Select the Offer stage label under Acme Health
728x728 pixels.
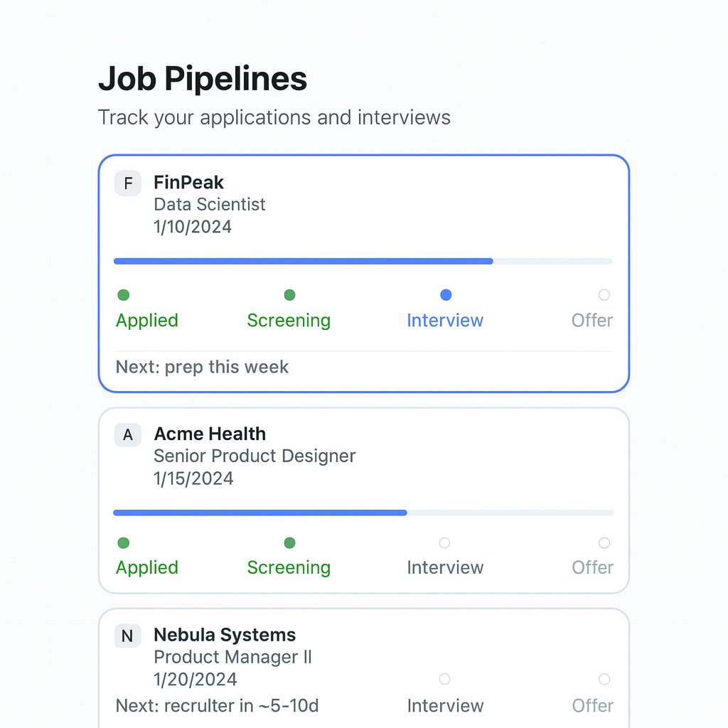(x=592, y=567)
